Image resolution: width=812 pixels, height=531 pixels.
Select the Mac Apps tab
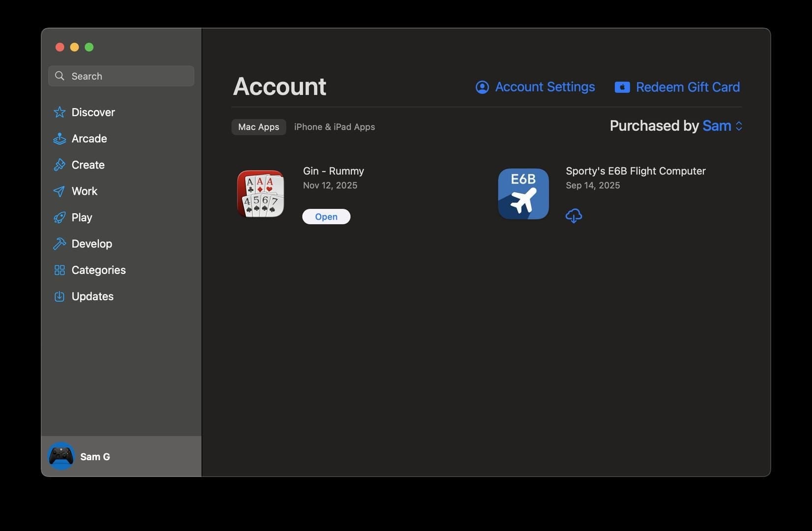258,127
